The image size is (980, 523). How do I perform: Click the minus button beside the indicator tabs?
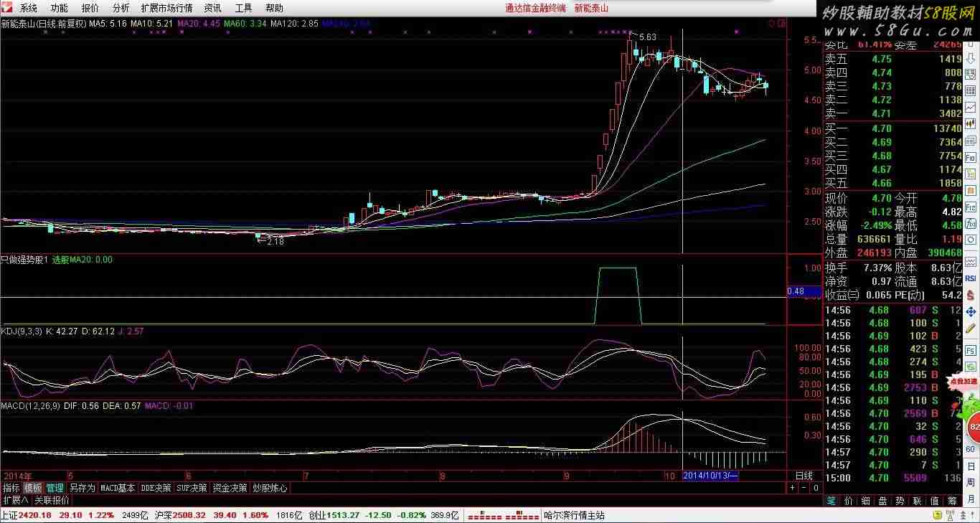(x=804, y=488)
